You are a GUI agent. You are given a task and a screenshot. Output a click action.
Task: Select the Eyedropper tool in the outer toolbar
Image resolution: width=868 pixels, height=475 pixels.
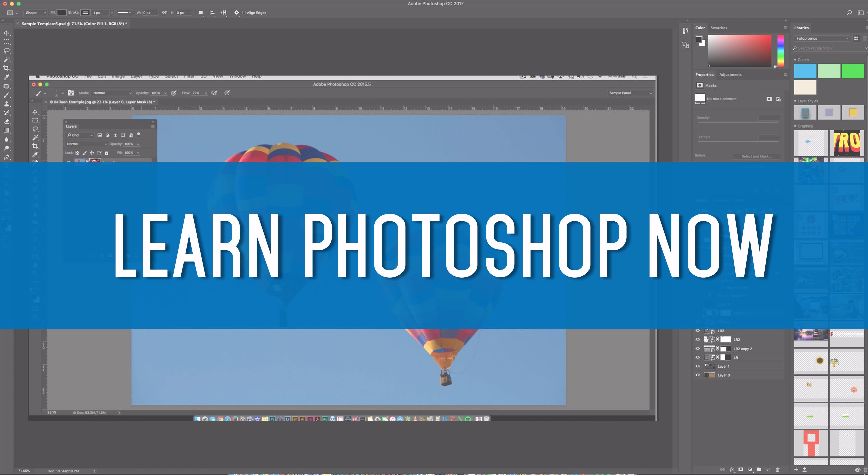point(6,77)
